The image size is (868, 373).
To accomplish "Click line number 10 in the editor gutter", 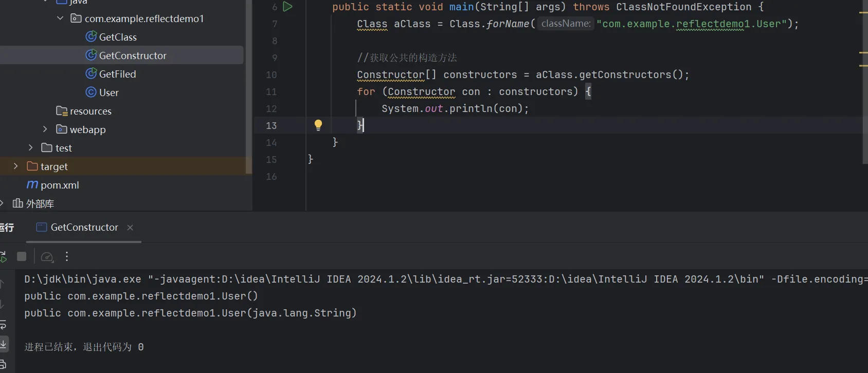I will click(x=271, y=75).
